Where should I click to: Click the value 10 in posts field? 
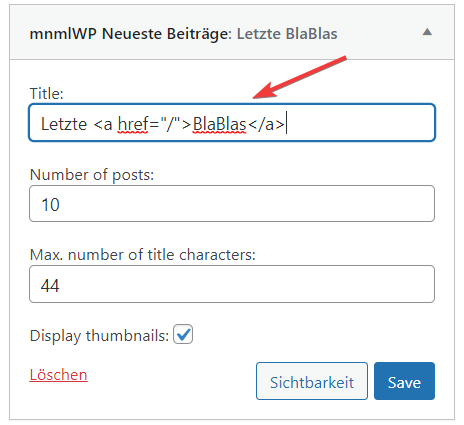click(x=50, y=205)
